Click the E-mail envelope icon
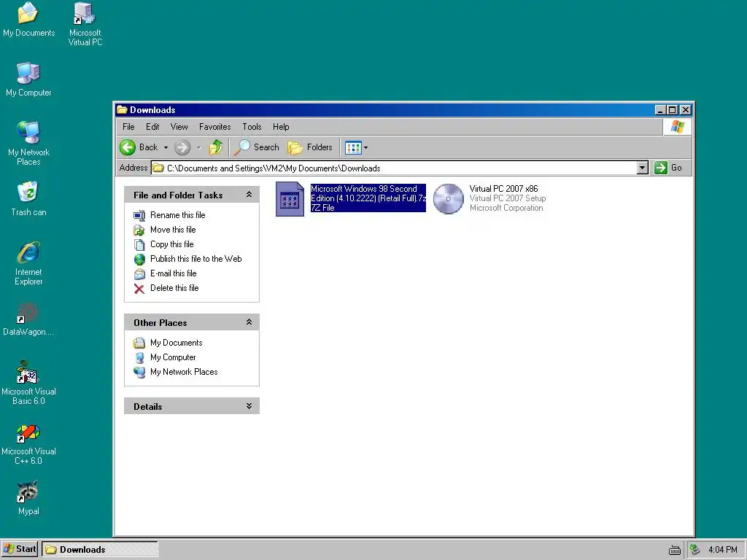This screenshot has width=747, height=560. click(x=139, y=274)
